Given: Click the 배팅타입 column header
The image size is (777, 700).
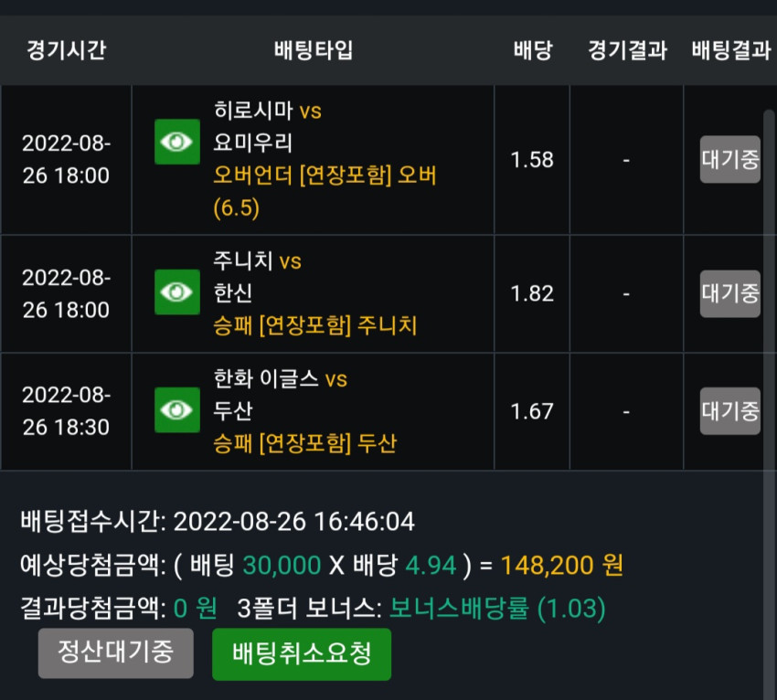Looking at the screenshot, I should tap(314, 50).
